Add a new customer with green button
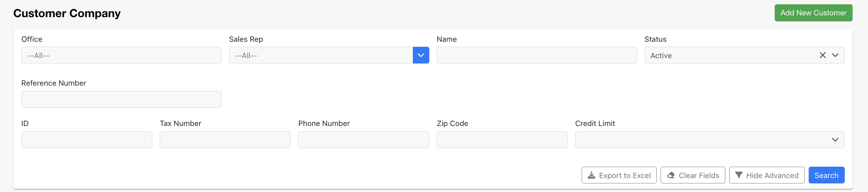The width and height of the screenshot is (868, 192). click(813, 13)
